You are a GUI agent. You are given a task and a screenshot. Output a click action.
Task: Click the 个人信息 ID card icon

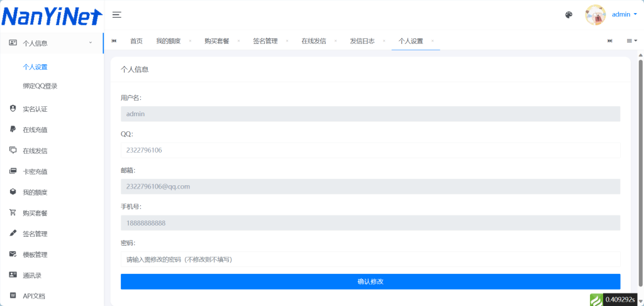[x=13, y=43]
